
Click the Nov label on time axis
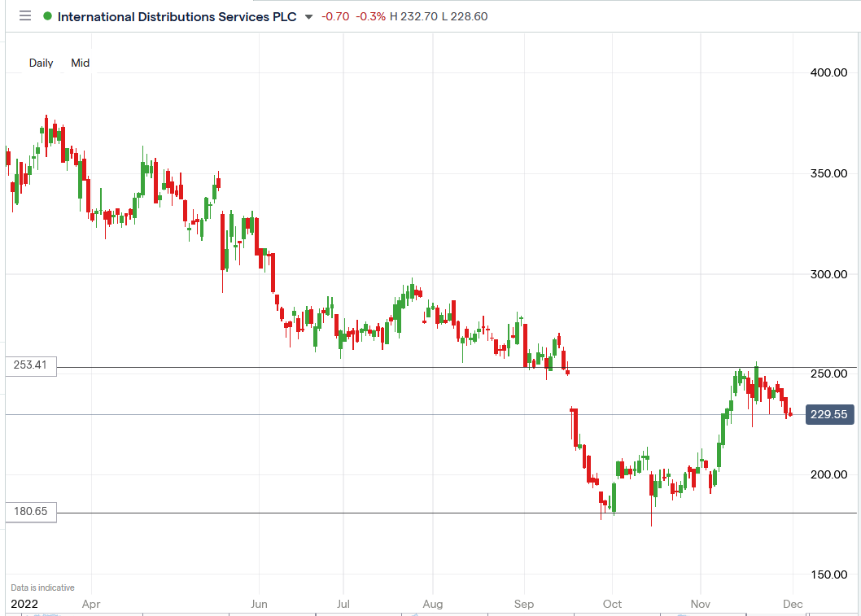[x=701, y=605]
